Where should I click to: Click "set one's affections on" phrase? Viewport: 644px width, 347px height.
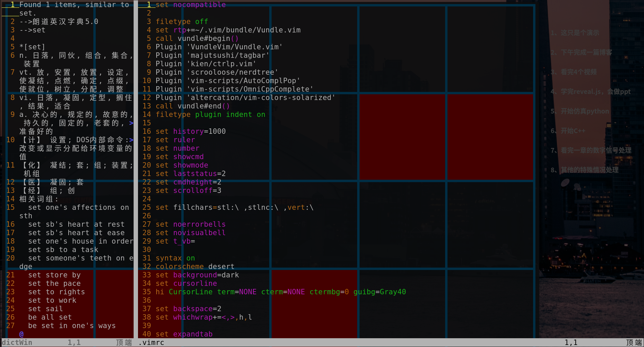tap(79, 207)
